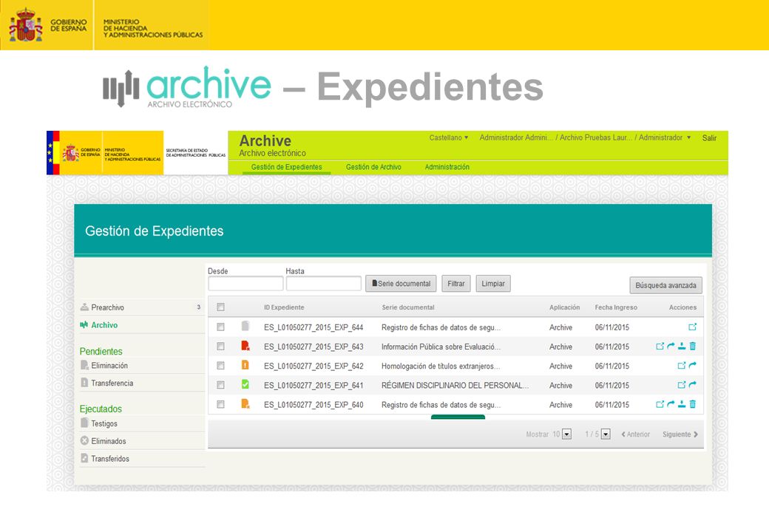The image size is (769, 532).
Task: Sort by Fecha Ingreso column header
Action: pyautogui.click(x=616, y=307)
